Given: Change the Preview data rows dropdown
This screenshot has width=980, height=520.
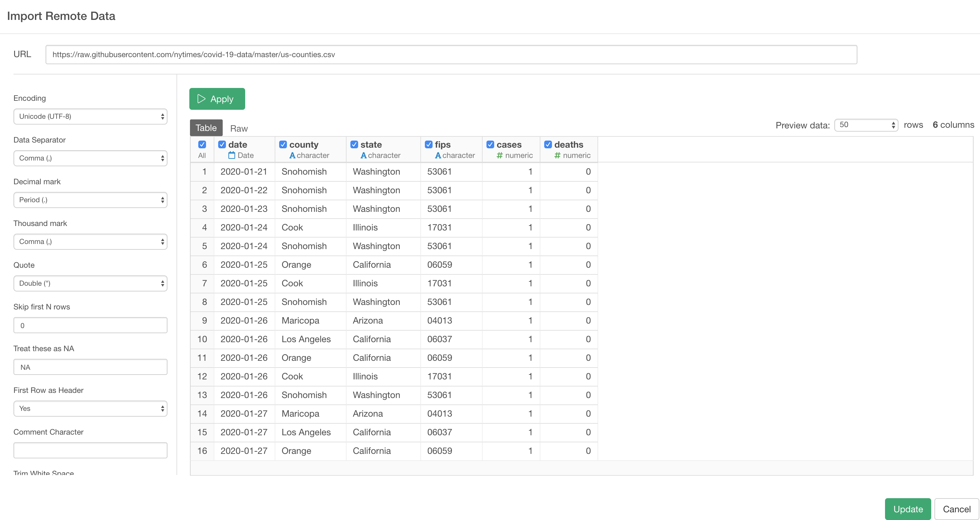Looking at the screenshot, I should coord(866,125).
